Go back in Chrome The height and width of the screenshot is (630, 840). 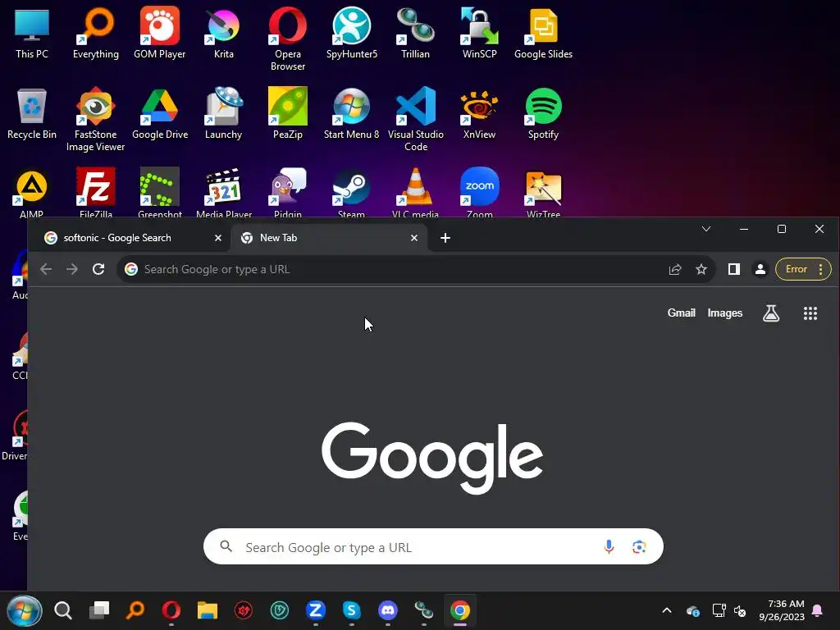point(46,269)
